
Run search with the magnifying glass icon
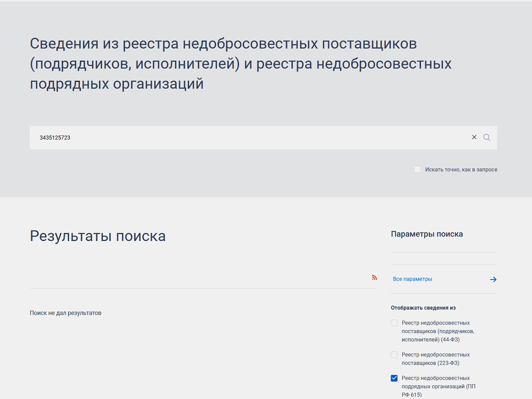pos(486,137)
